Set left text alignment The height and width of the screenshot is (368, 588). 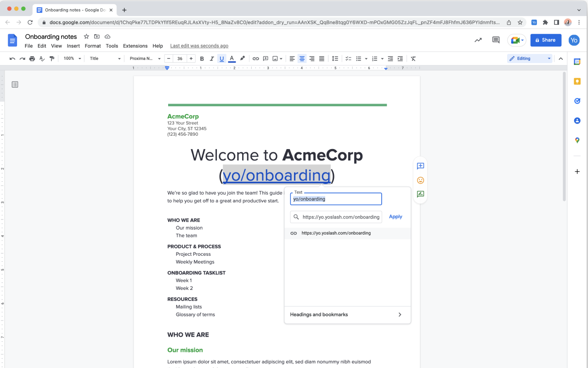(292, 58)
